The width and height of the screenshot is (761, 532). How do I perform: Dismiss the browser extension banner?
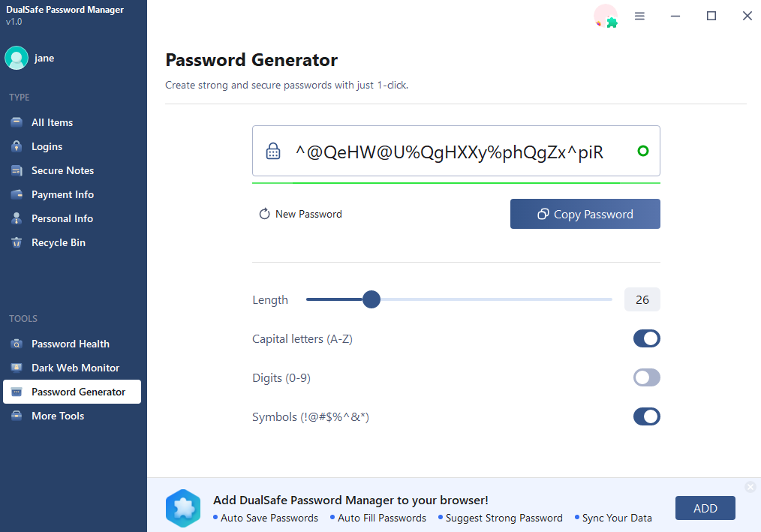[x=750, y=487]
